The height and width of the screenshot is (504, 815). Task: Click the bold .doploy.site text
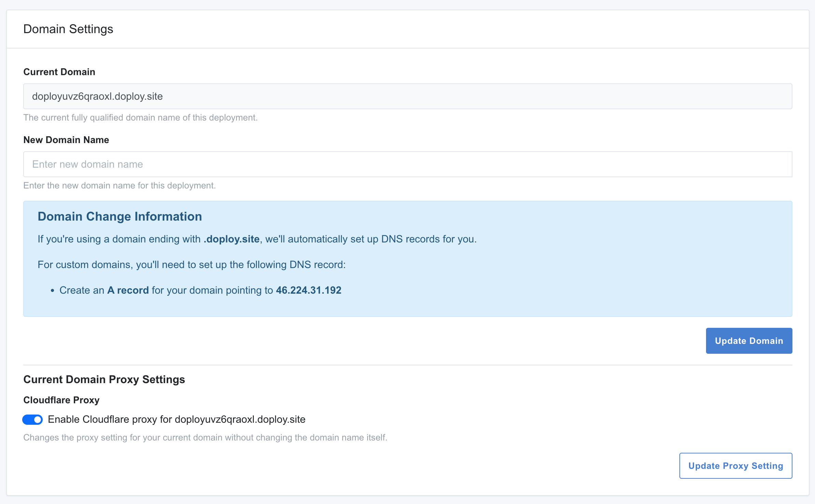[231, 239]
